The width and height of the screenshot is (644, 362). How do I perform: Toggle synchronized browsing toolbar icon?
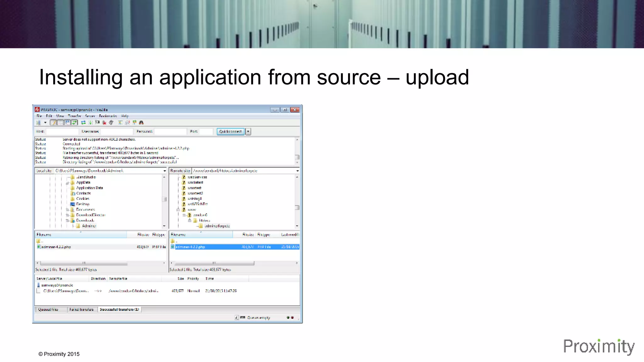pos(135,123)
